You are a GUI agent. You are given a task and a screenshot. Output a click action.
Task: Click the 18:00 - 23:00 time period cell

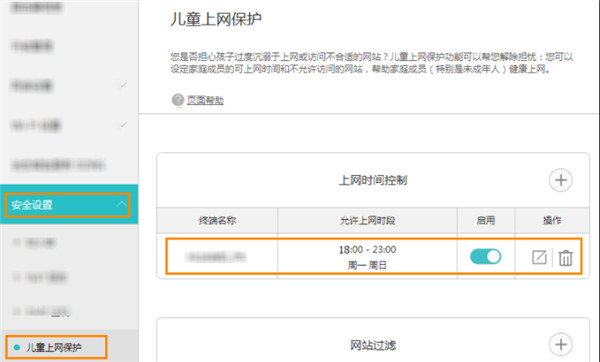[x=367, y=257]
